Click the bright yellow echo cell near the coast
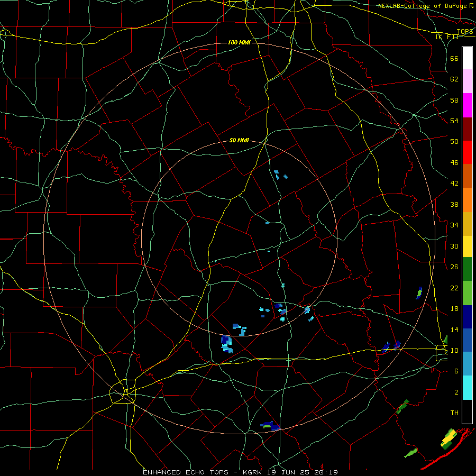 tap(448, 438)
